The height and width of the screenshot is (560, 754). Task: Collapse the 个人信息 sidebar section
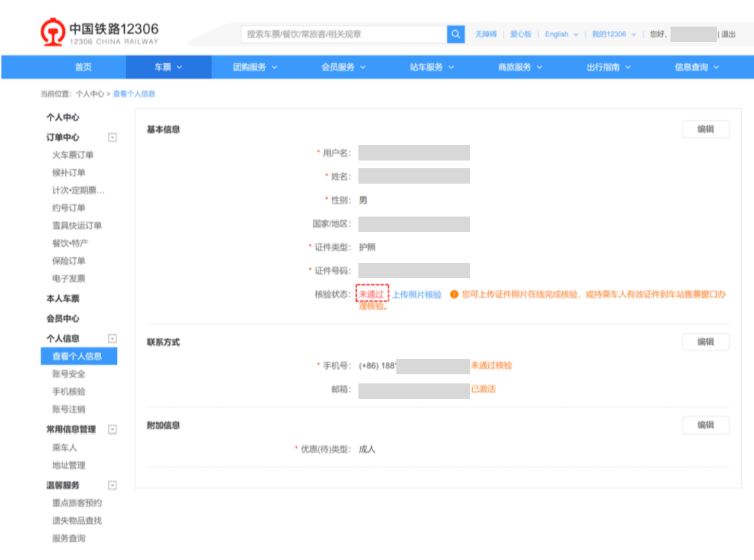click(x=112, y=339)
